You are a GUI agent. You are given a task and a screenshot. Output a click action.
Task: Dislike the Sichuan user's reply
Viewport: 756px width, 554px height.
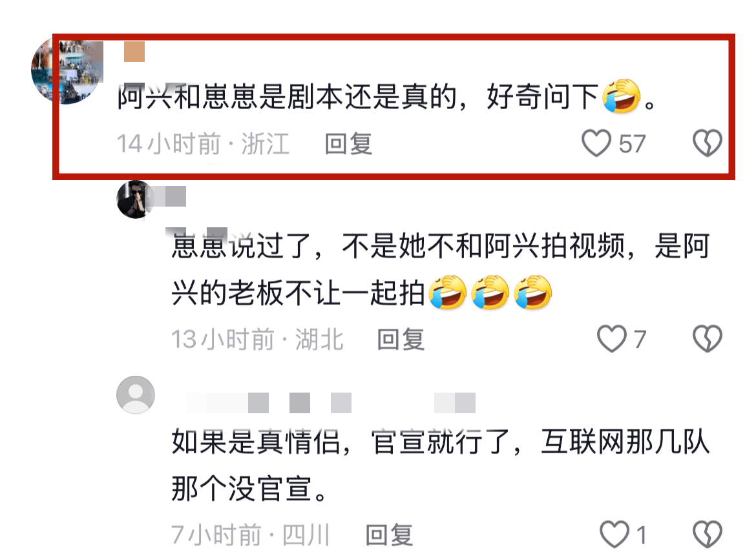click(708, 535)
